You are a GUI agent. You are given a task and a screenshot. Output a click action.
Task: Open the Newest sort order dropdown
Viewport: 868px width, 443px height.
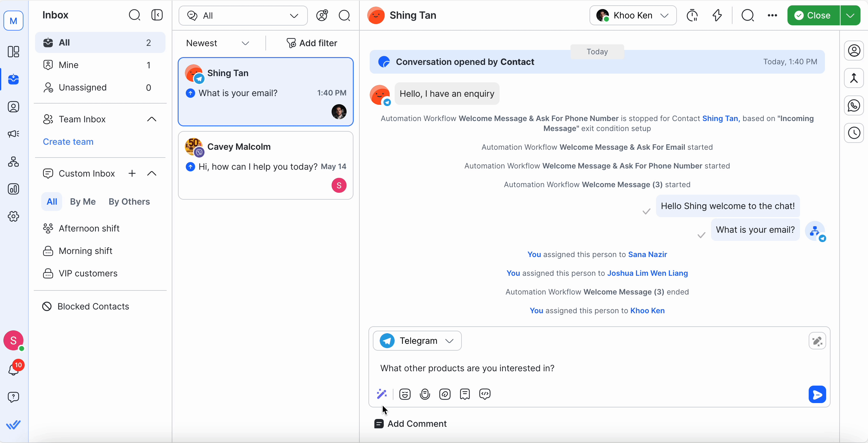point(217,43)
